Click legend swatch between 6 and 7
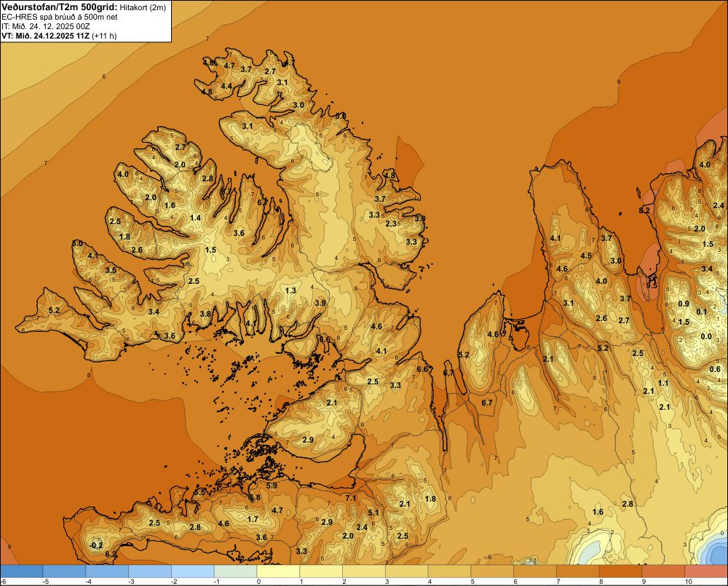 point(535,571)
